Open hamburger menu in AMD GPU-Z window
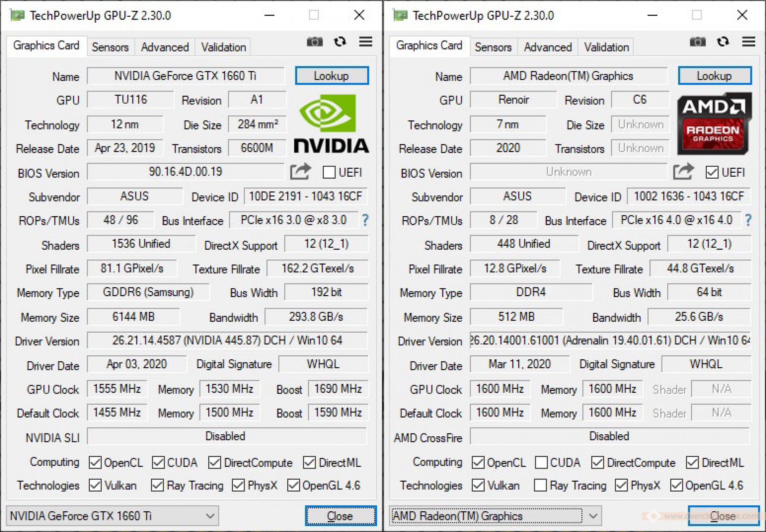The height and width of the screenshot is (532, 766). click(748, 42)
